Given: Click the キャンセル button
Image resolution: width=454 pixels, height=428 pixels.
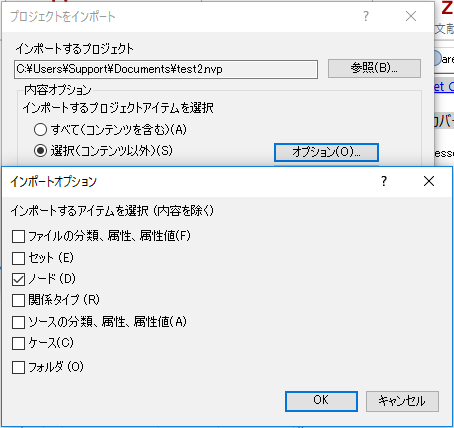Looking at the screenshot, I should (402, 401).
